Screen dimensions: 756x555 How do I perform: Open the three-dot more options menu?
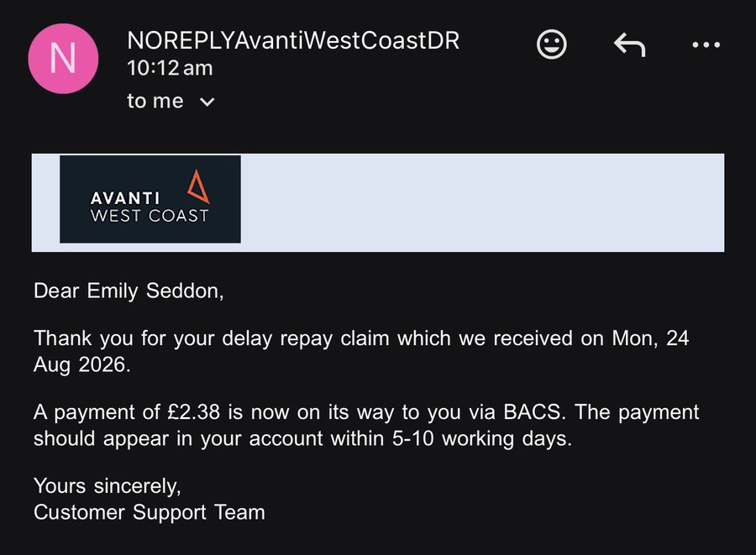[x=706, y=45]
